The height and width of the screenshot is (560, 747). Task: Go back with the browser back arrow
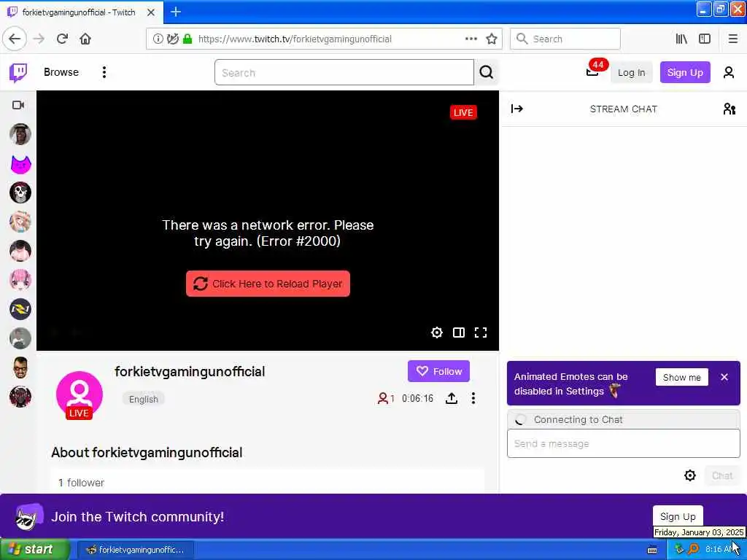point(15,39)
